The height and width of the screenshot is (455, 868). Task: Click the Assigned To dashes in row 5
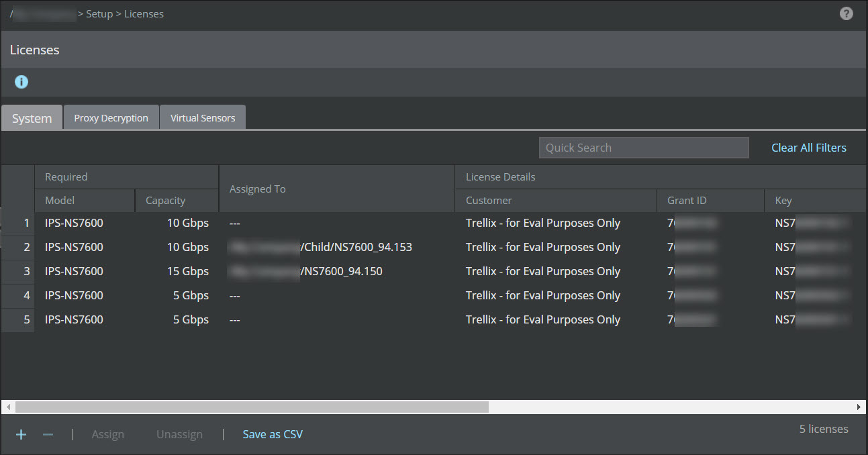point(234,319)
